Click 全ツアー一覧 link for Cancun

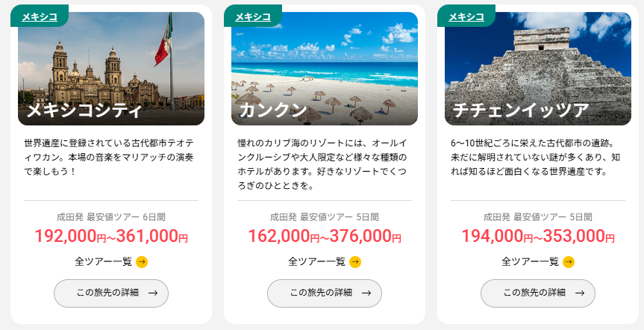pyautogui.click(x=317, y=261)
